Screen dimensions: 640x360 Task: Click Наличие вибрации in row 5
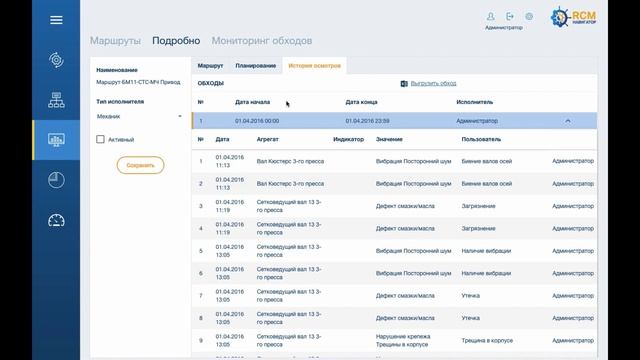click(x=486, y=251)
